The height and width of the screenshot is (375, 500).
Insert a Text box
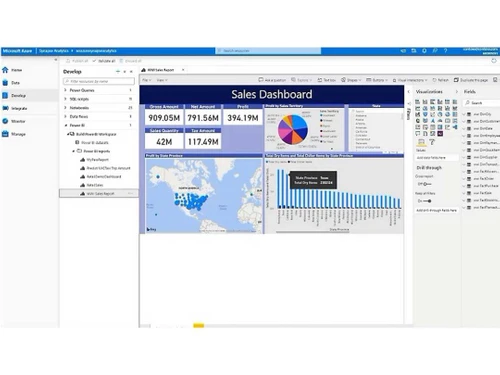(x=327, y=80)
